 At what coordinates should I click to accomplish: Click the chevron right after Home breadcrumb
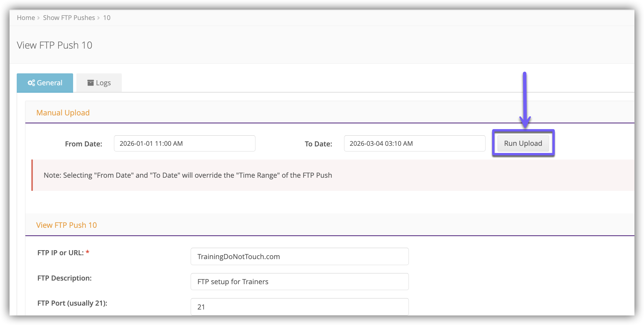tap(38, 18)
